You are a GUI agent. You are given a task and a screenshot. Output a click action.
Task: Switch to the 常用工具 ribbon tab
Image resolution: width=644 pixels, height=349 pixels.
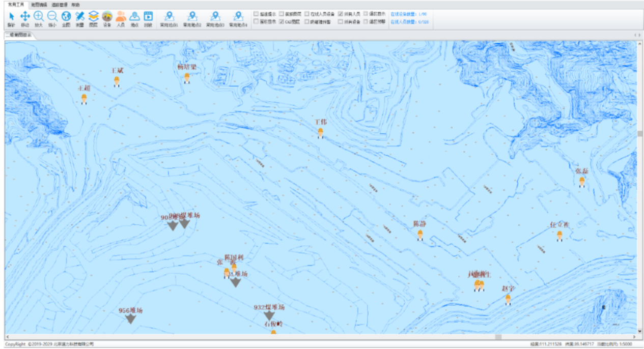tap(16, 4)
